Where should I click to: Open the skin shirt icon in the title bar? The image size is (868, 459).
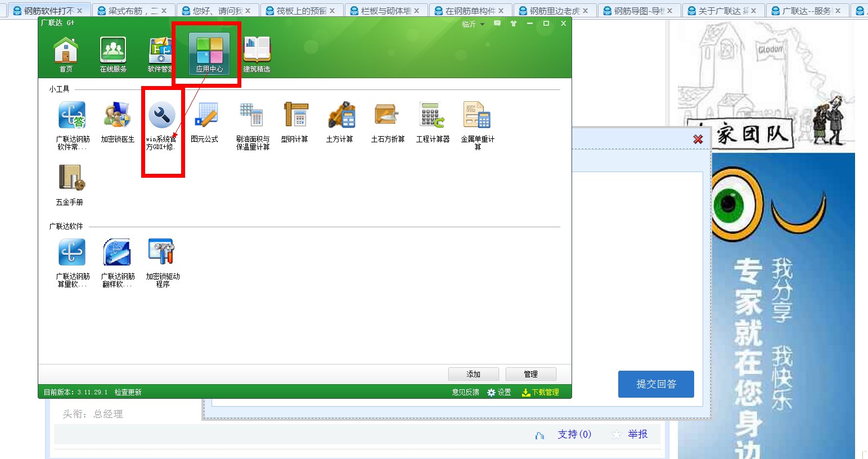(x=514, y=24)
